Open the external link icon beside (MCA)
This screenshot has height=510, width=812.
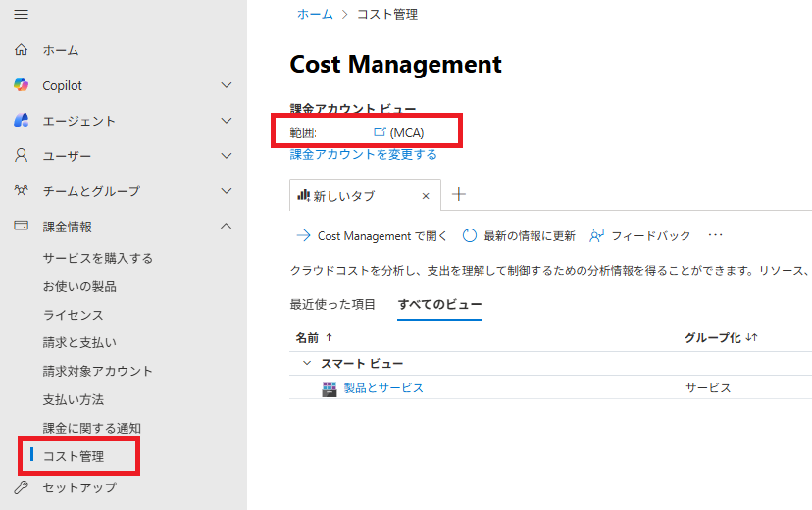380,132
